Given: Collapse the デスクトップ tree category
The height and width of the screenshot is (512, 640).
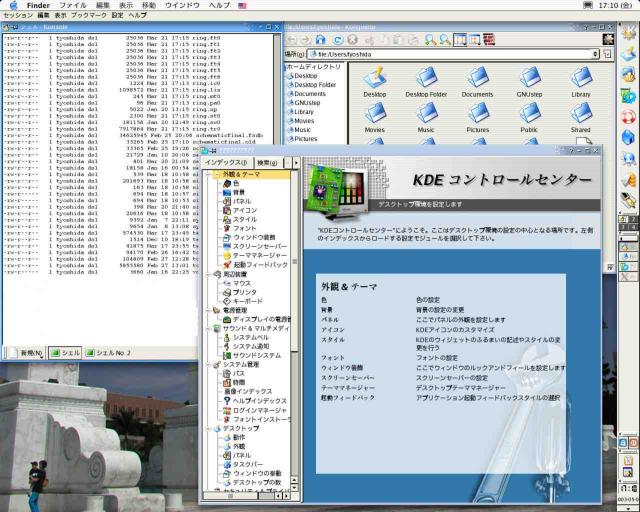Looking at the screenshot, I should coord(209,428).
